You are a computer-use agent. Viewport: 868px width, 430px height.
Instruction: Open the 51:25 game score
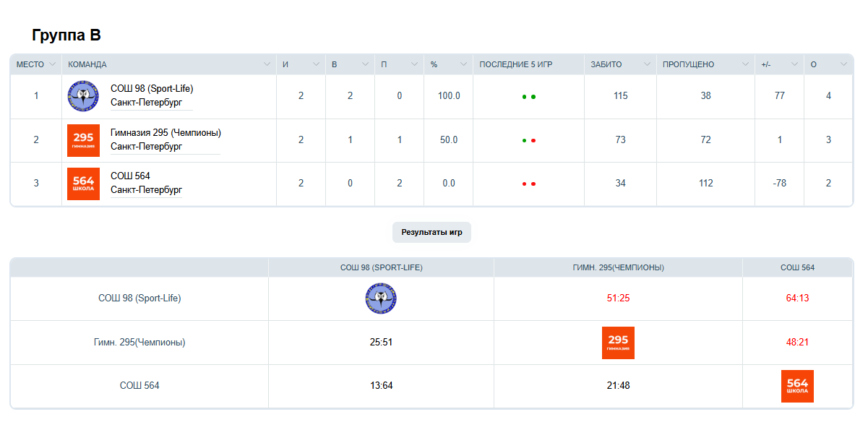618,298
